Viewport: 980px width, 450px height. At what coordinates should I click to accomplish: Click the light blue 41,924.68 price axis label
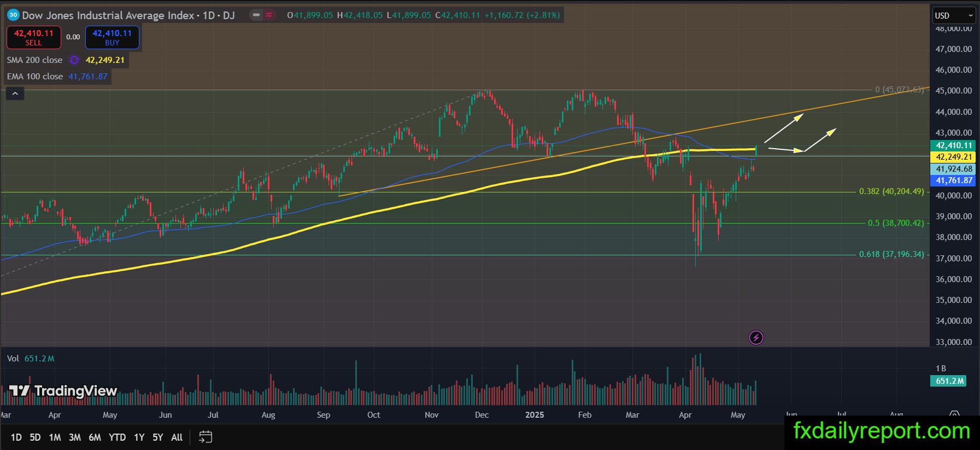[x=954, y=169]
